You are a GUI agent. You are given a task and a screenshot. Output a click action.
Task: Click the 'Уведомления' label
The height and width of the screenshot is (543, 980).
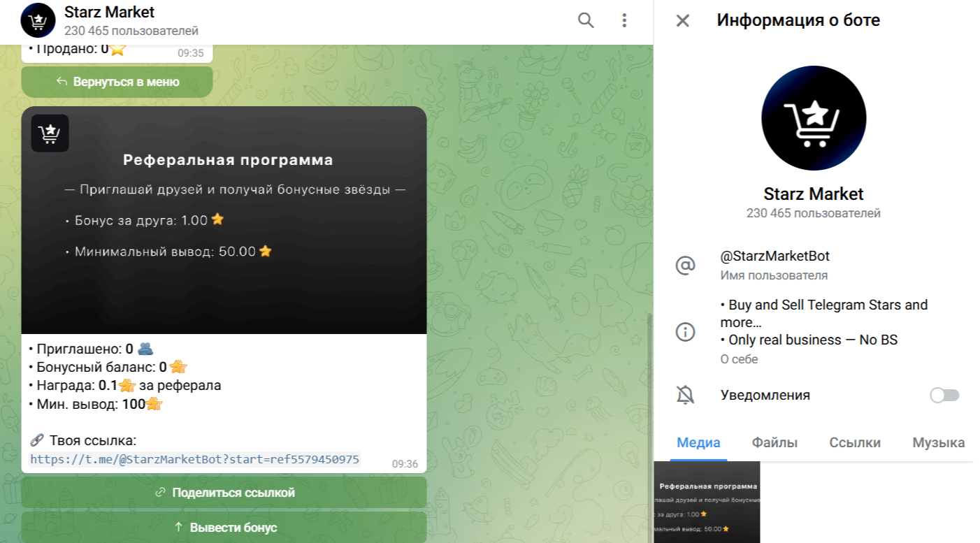(x=765, y=395)
